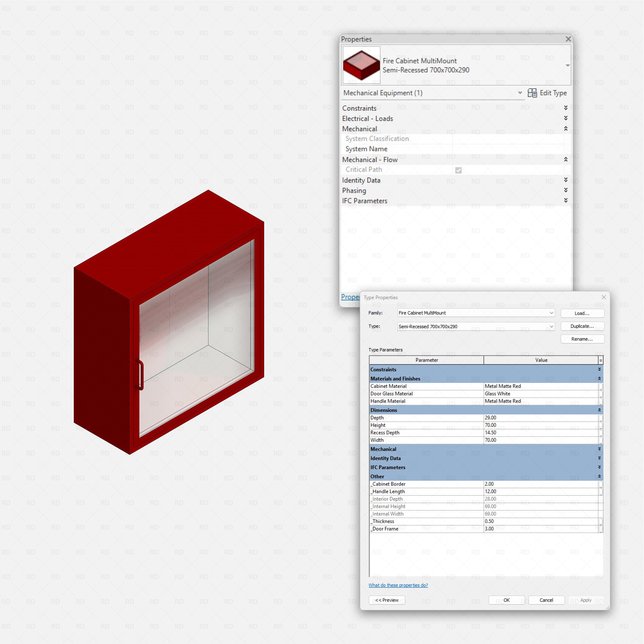Open 'What do these properties do?' link
This screenshot has width=644, height=644.
point(398,585)
